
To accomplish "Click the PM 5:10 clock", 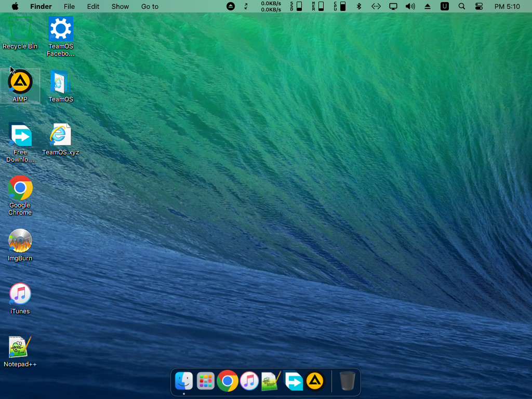I will point(507,6).
